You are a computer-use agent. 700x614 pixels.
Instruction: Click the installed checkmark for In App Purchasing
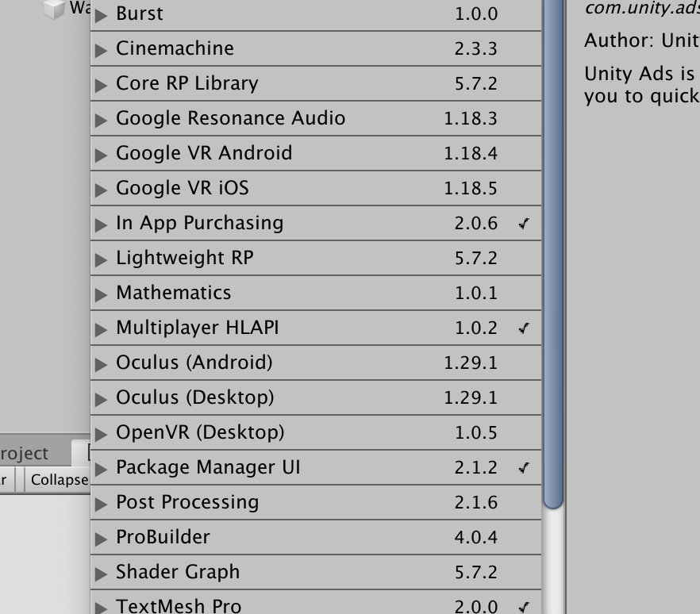[x=524, y=223]
